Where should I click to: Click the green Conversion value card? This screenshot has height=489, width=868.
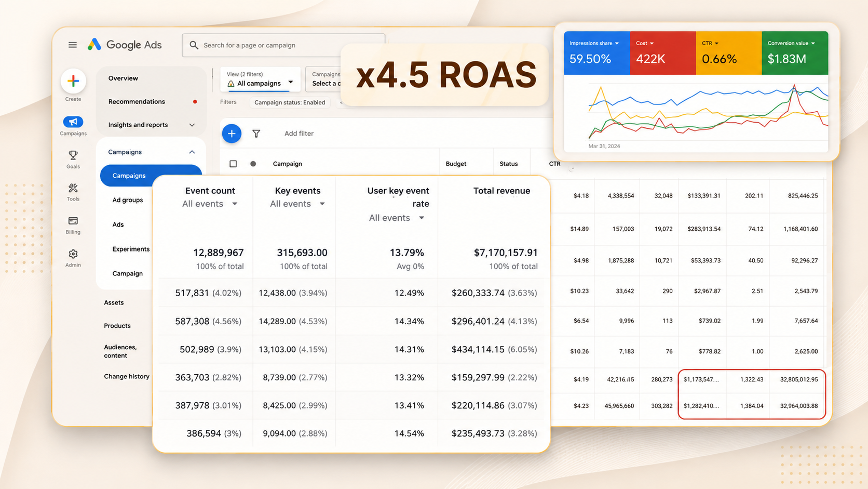(795, 53)
